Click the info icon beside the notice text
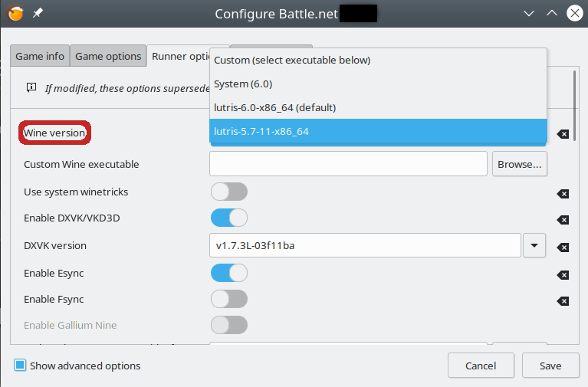 31,87
